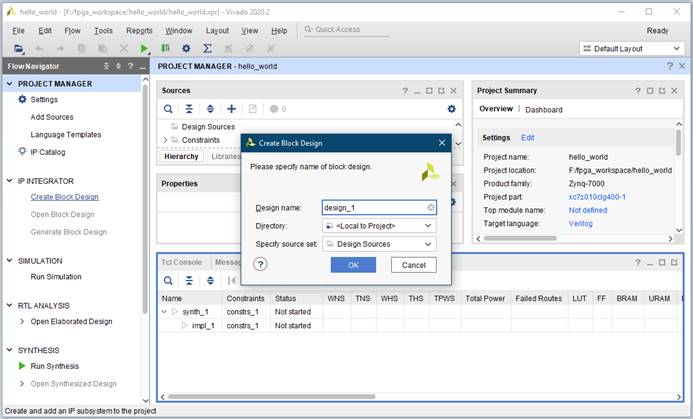Viewport: 693px width, 419px height.
Task: Switch to the Dashboard tab
Action: (x=543, y=110)
